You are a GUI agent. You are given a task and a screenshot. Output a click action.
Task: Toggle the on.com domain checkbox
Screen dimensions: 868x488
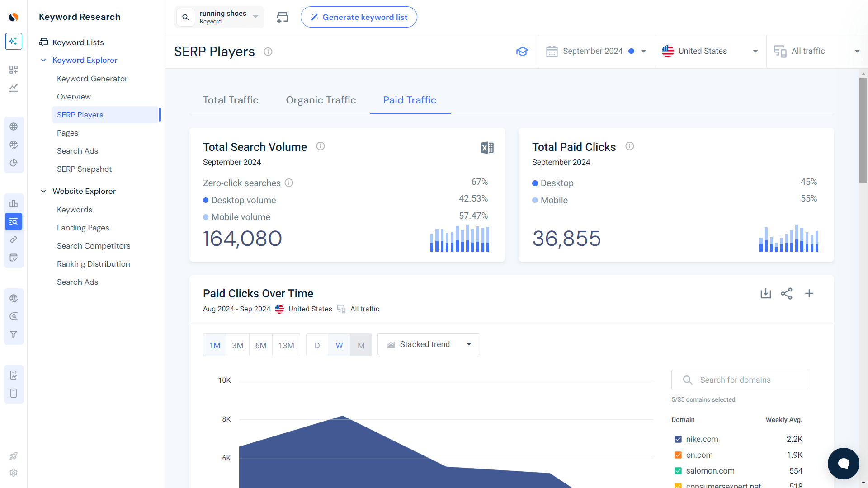coord(678,455)
